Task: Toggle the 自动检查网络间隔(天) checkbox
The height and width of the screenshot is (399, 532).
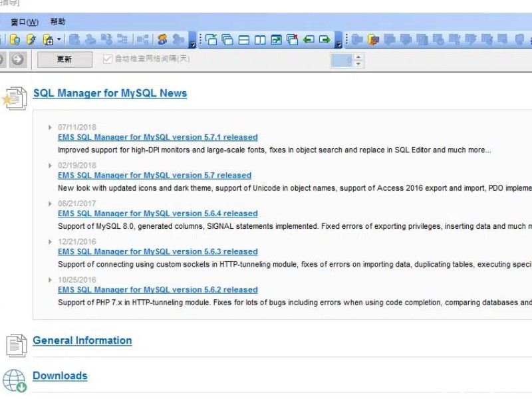Action: [x=108, y=59]
